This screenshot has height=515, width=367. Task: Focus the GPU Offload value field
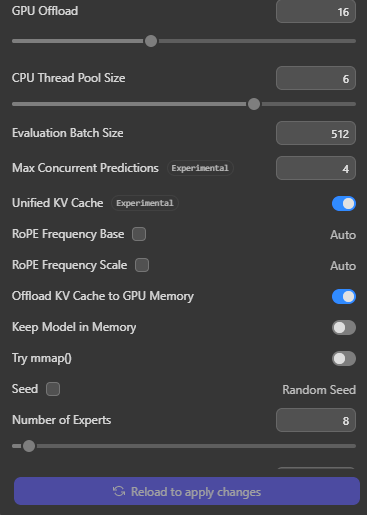[316, 12]
